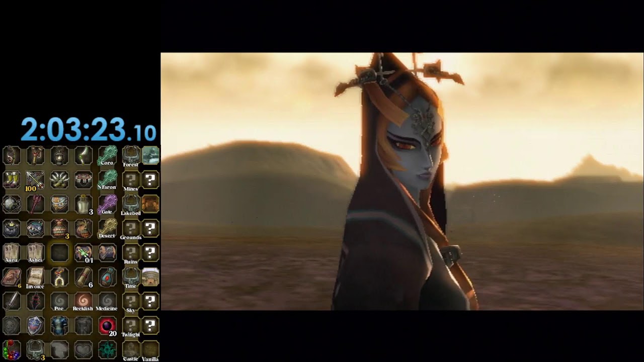644x362 pixels.
Task: Toggle the greyed-out Mirror Shard icon
Action: pos(59,349)
